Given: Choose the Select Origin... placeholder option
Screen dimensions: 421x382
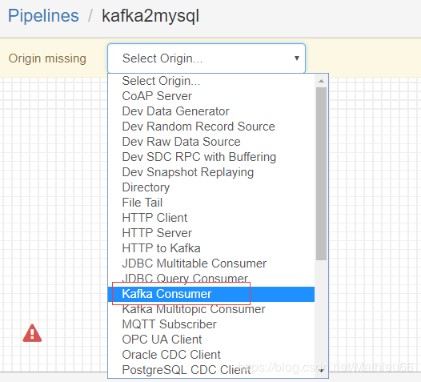Looking at the screenshot, I should point(211,81).
